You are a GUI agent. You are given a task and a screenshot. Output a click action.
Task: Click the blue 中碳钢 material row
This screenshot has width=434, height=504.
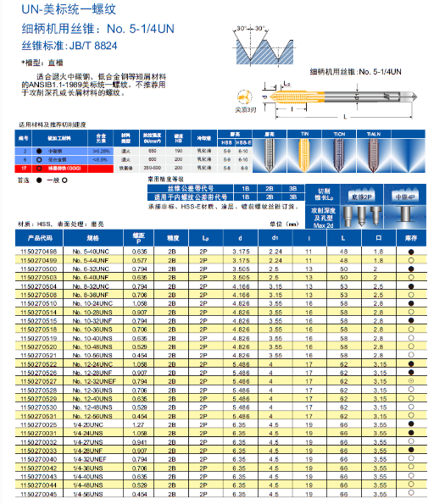click(x=64, y=151)
